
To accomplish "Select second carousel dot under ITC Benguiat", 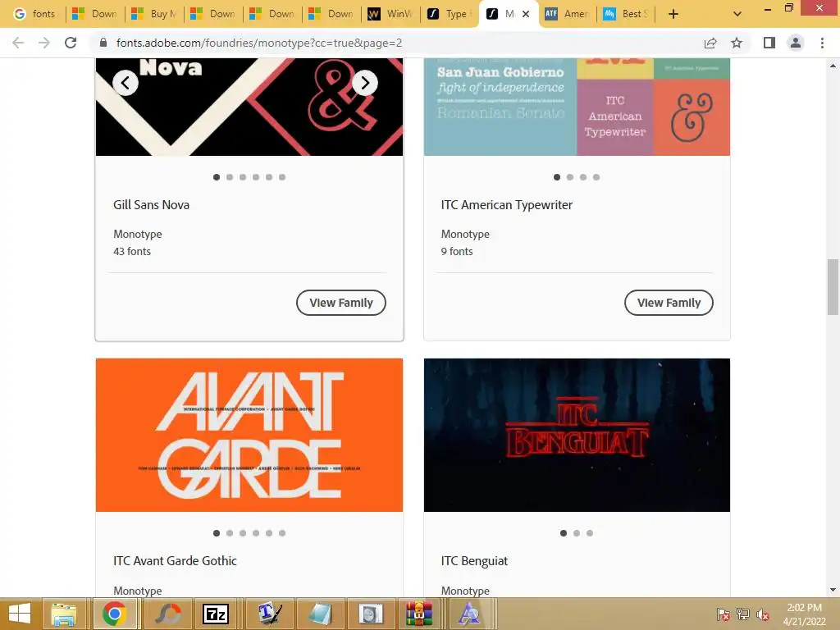I will 577,533.
